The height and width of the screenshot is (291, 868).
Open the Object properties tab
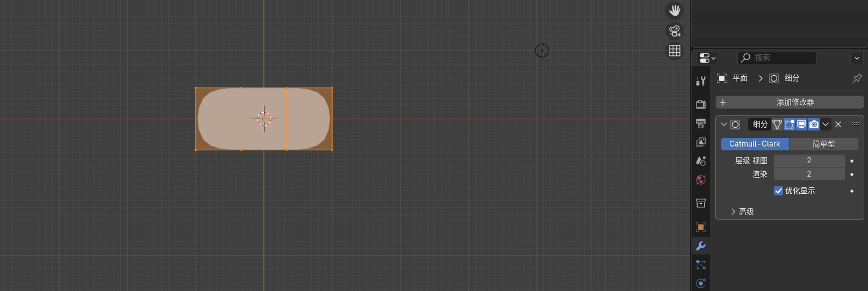700,227
